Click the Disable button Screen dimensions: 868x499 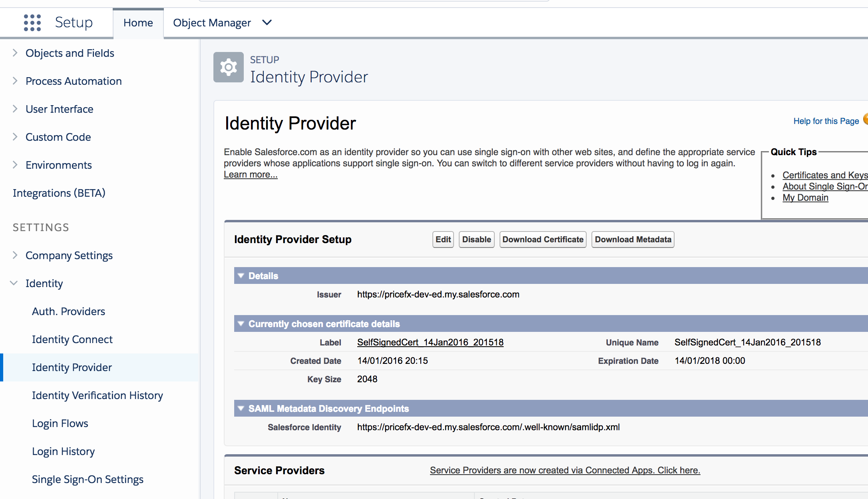(476, 239)
